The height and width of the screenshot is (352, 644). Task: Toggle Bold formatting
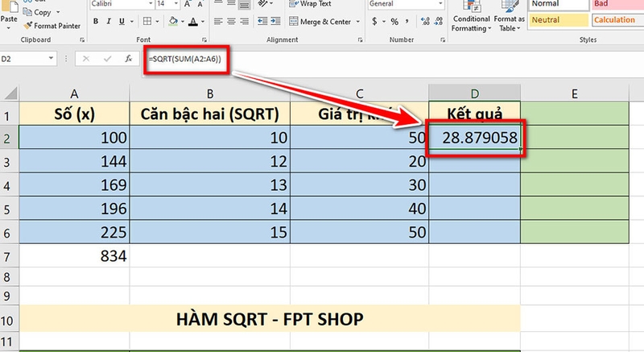click(x=95, y=22)
